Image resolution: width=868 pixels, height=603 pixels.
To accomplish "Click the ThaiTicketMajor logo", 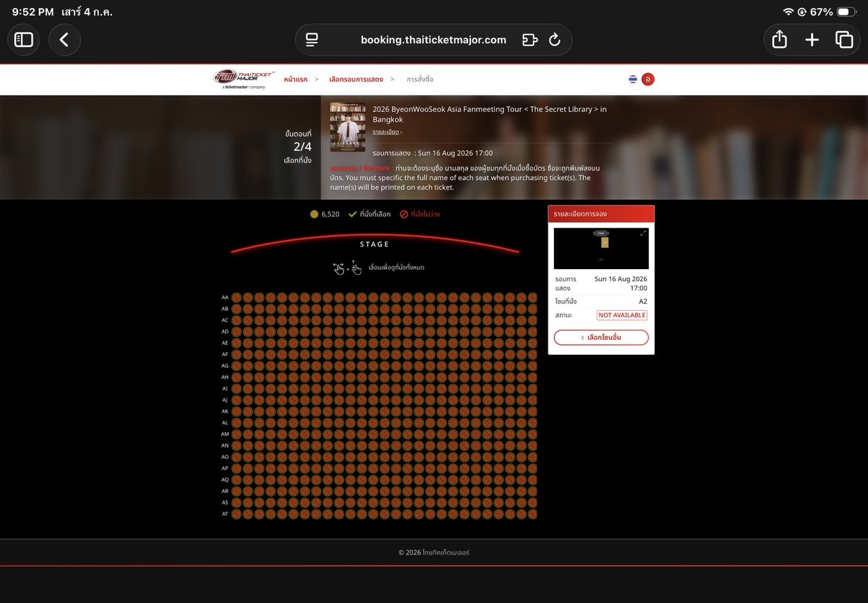I will (244, 79).
